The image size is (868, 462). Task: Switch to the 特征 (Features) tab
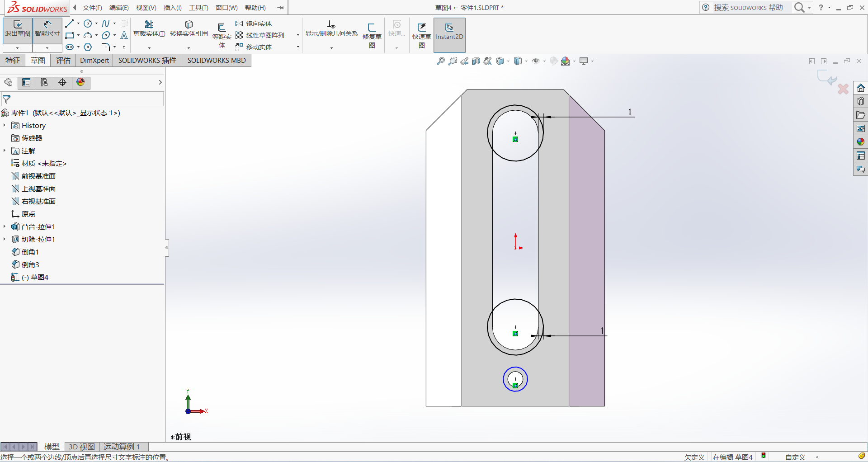coord(13,61)
